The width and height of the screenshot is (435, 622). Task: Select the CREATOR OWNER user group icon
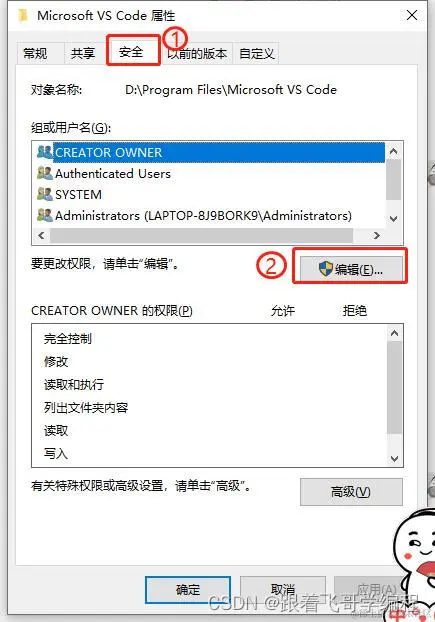pos(45,152)
